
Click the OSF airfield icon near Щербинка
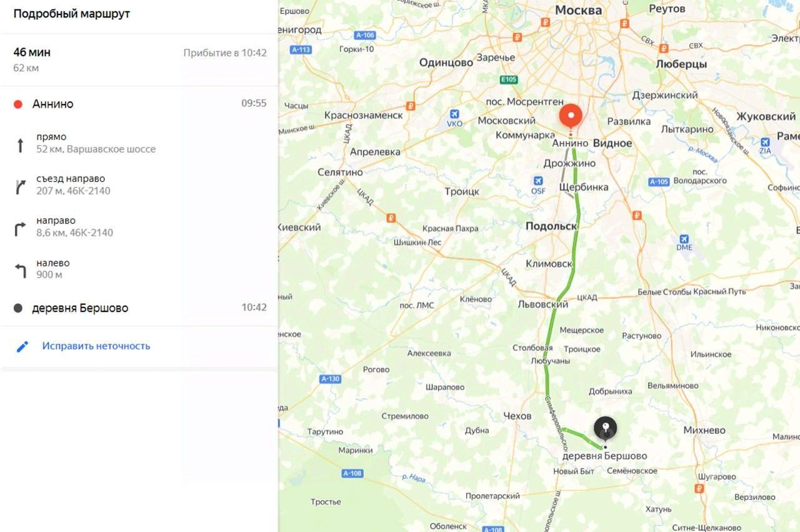click(537, 181)
